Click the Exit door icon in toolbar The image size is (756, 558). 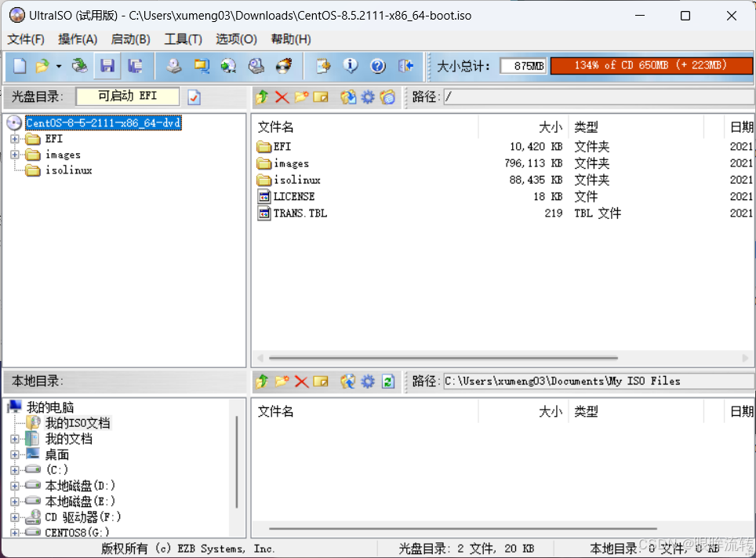pyautogui.click(x=405, y=66)
